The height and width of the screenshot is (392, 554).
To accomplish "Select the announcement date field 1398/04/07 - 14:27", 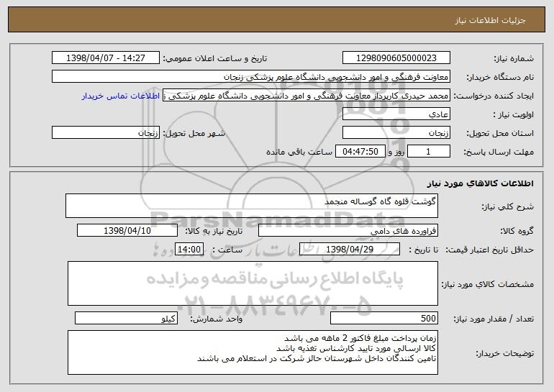I will tap(106, 58).
